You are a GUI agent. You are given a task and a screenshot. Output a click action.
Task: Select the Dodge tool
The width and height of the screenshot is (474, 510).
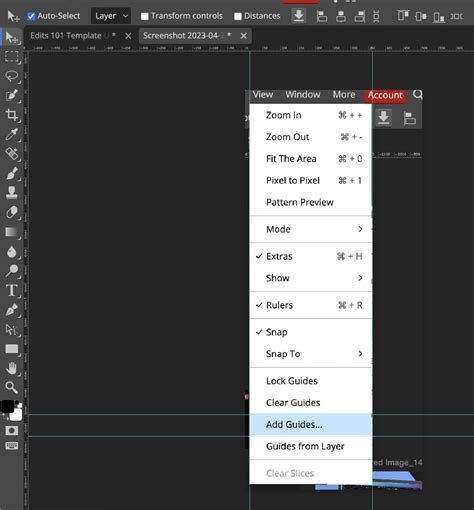coord(12,271)
